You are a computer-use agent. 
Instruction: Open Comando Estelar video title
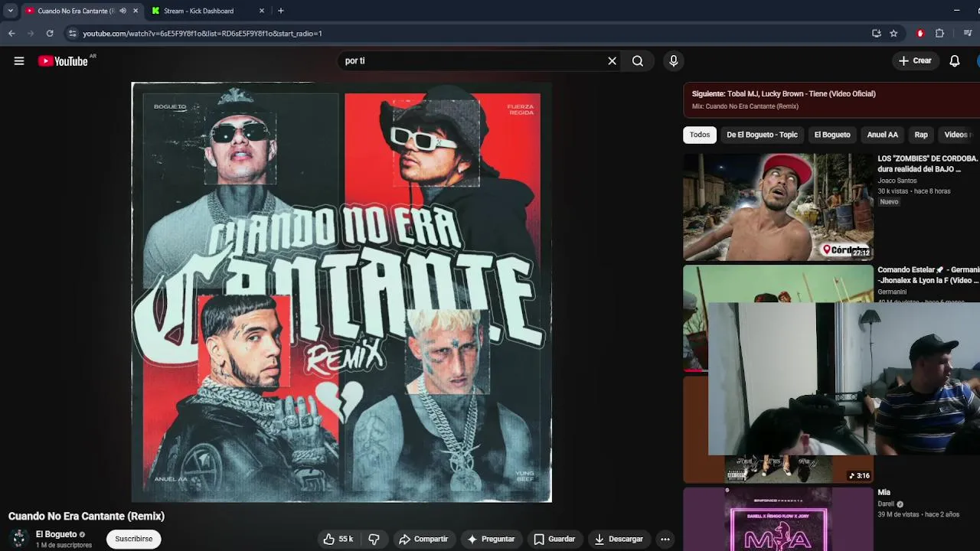(x=928, y=275)
